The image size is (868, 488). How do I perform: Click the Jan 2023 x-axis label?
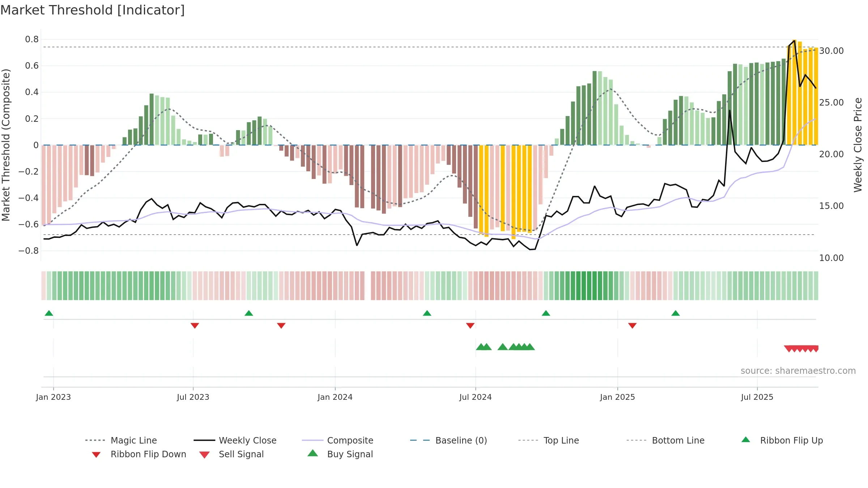click(x=53, y=397)
